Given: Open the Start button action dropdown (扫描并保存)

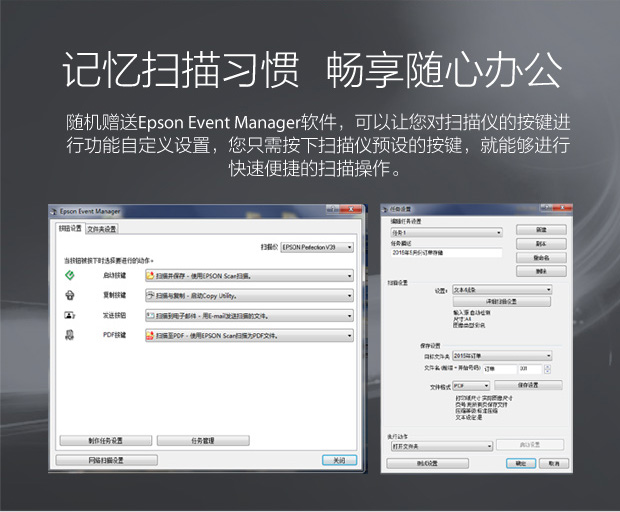Looking at the screenshot, I should [x=249, y=276].
